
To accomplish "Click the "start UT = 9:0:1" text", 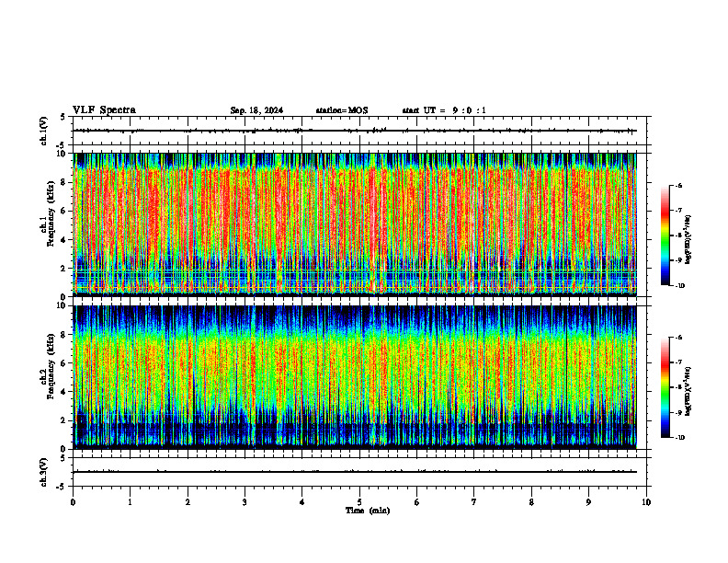I will coord(444,110).
